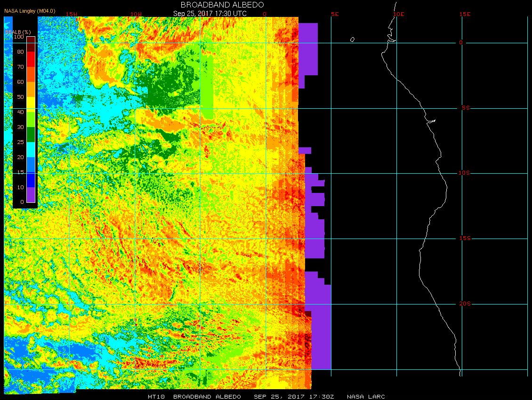Click the legend value 40
The height and width of the screenshot is (400, 532).
coord(20,112)
